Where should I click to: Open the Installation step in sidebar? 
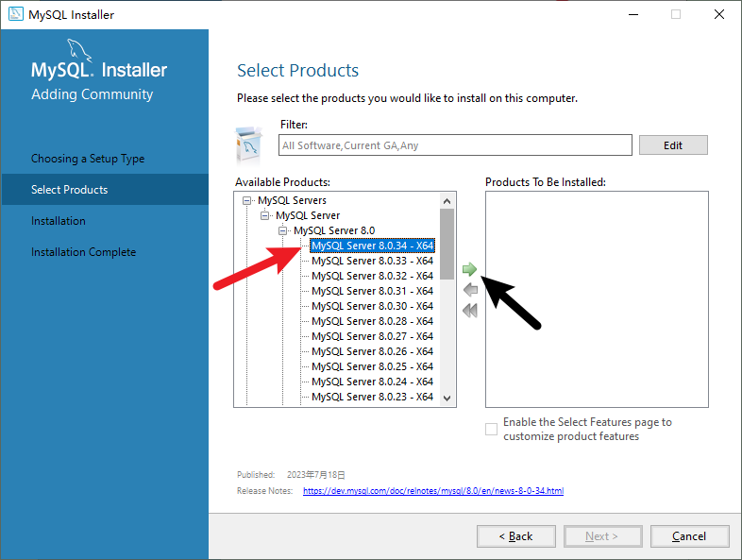59,221
